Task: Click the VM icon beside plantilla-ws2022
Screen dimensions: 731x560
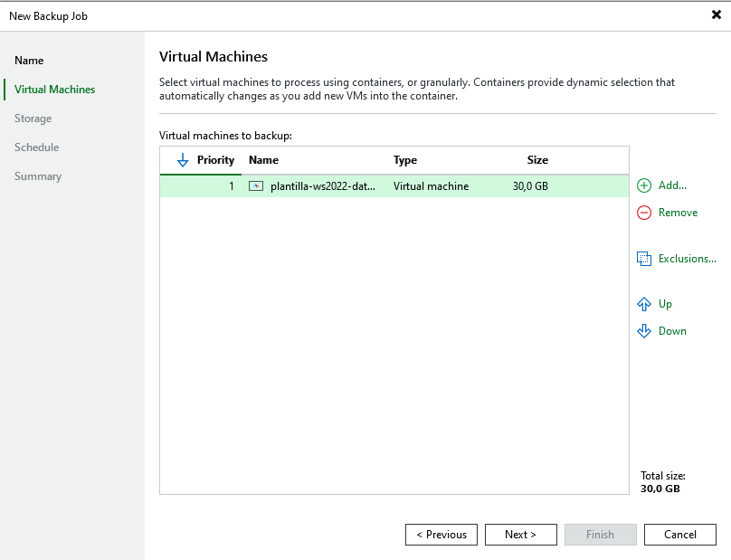Action: point(256,186)
